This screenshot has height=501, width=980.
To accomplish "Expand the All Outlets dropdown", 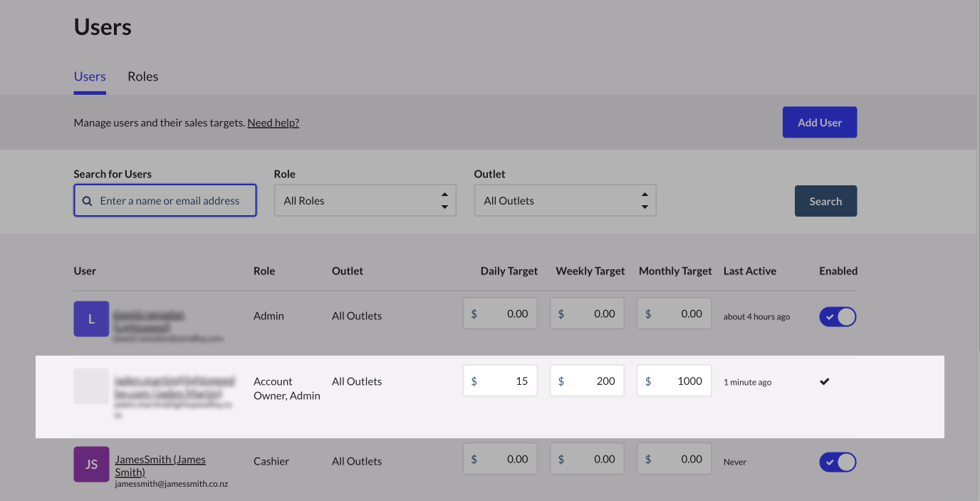I will tap(565, 201).
